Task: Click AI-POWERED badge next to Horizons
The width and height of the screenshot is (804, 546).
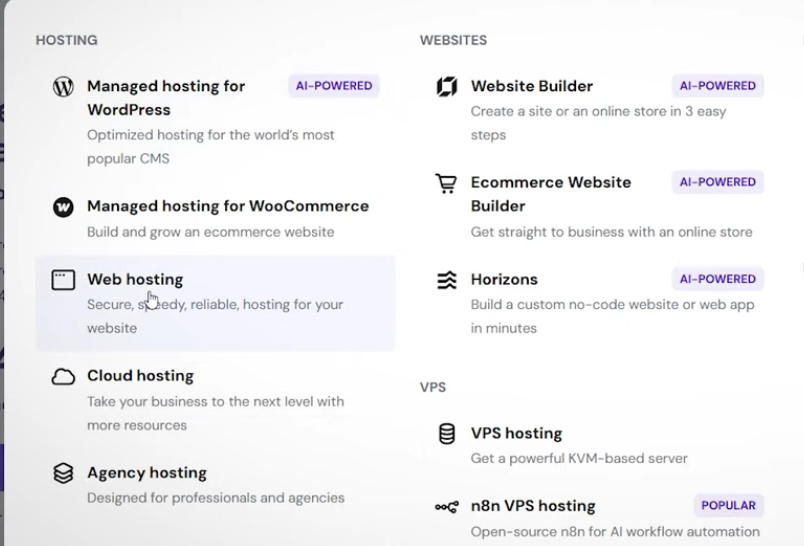Action: pos(718,279)
